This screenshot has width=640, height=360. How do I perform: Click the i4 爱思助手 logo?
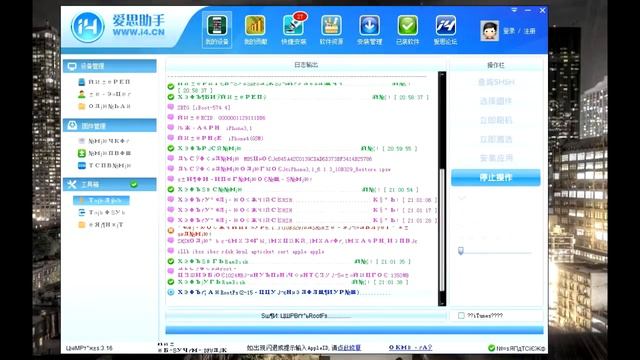[118, 27]
